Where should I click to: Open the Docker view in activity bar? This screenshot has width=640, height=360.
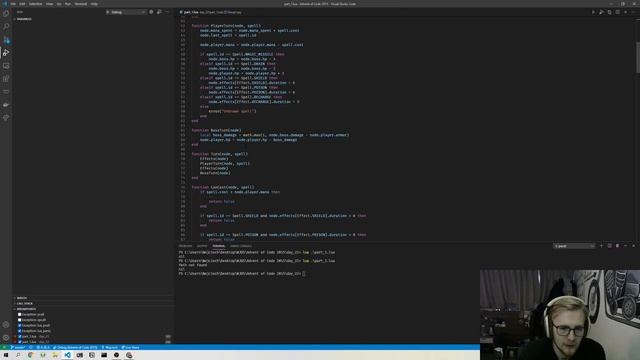(x=6, y=105)
